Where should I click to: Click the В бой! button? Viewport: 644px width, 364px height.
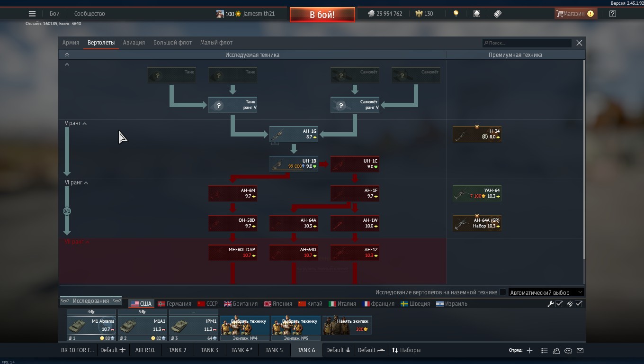coord(322,15)
